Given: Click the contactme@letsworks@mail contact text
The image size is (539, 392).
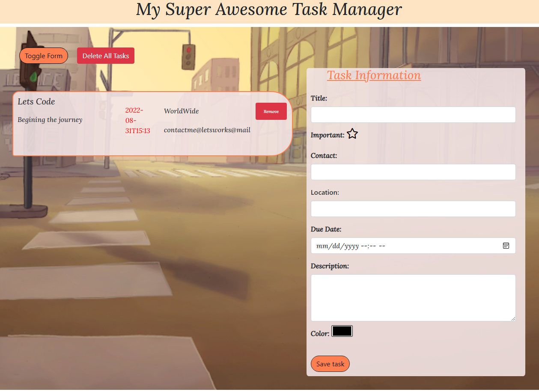Looking at the screenshot, I should pyautogui.click(x=207, y=130).
